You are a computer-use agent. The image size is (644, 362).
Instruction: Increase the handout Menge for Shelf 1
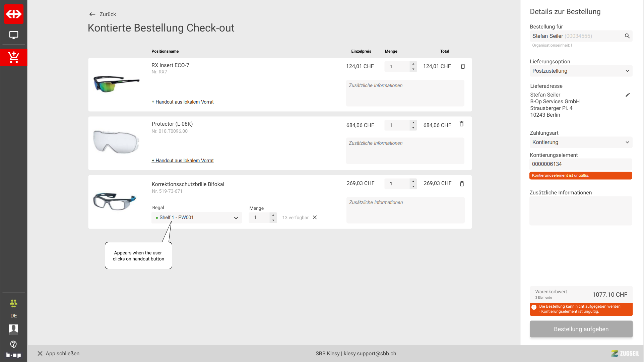[x=273, y=215]
